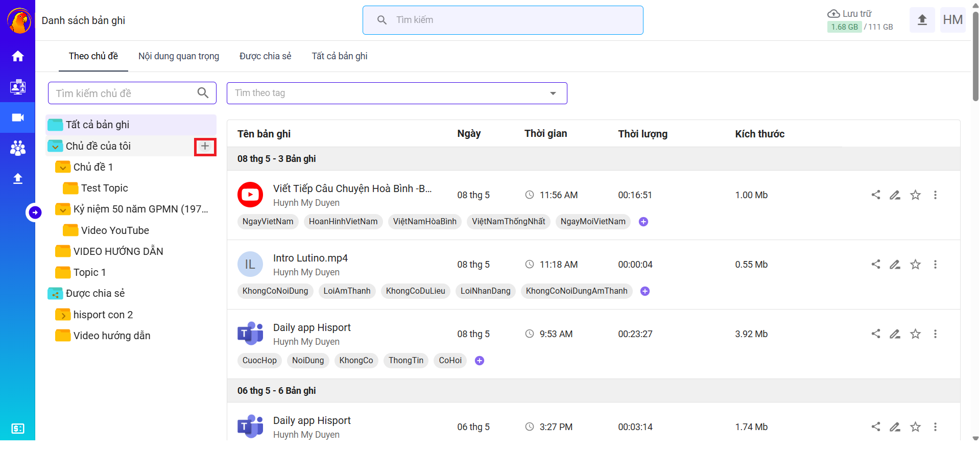Star the Viết Tiếp Câu Chuyện recording
The image size is (980, 449).
(x=916, y=195)
